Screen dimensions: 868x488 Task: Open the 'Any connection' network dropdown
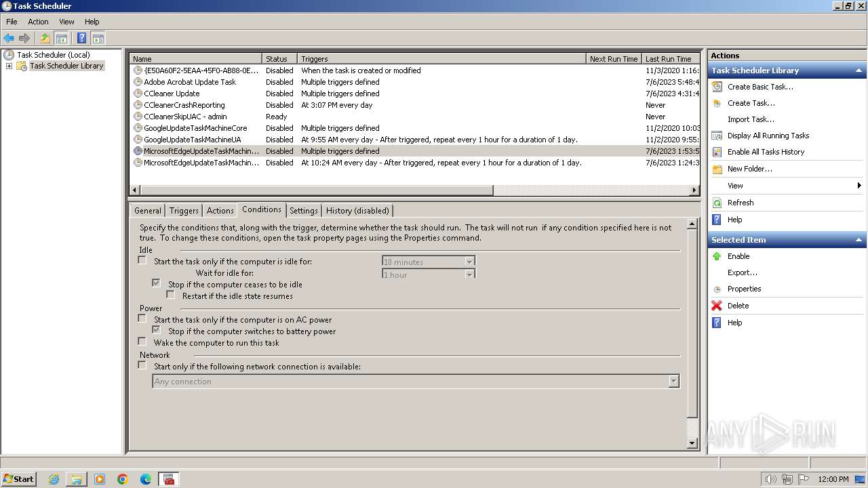(x=673, y=382)
